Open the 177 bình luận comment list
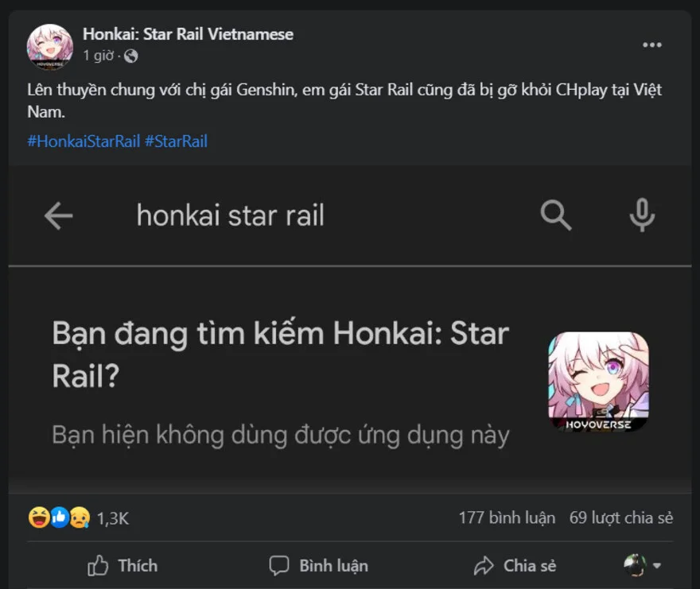This screenshot has width=700, height=589. (x=506, y=517)
